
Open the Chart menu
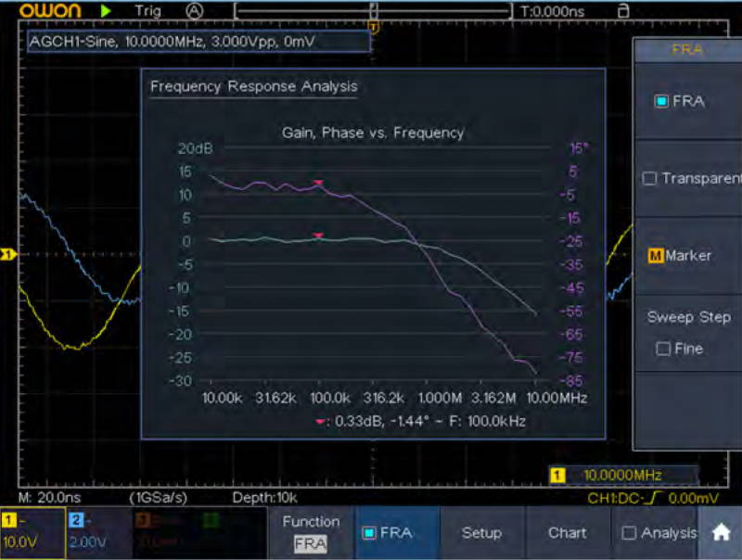pyautogui.click(x=567, y=533)
